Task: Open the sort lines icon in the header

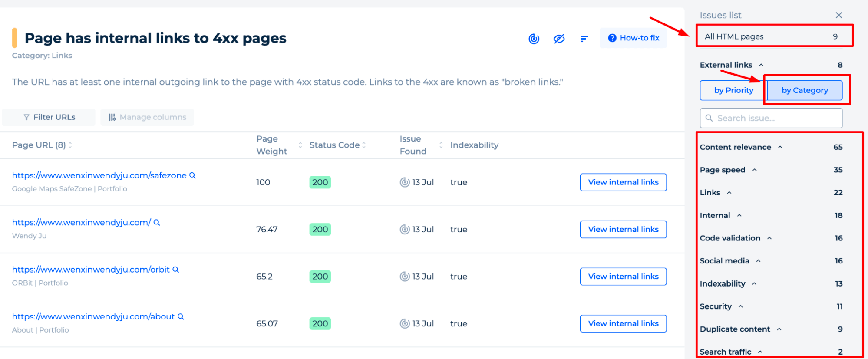Action: click(584, 39)
